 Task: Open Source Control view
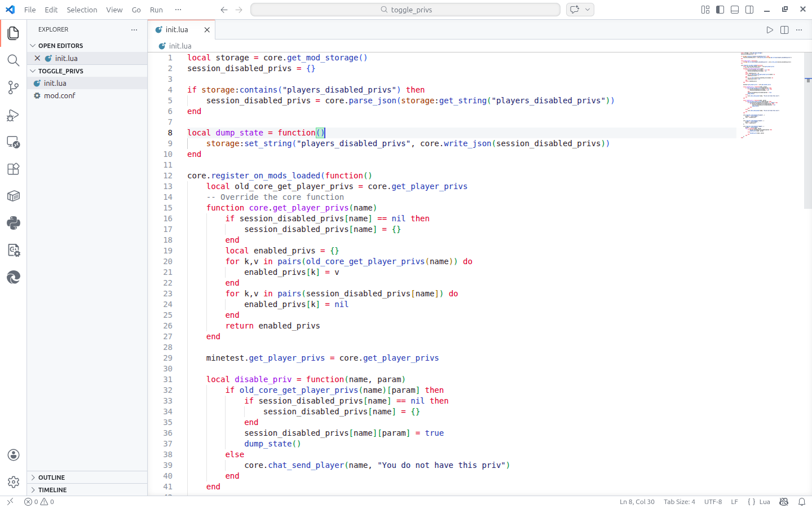tap(14, 87)
